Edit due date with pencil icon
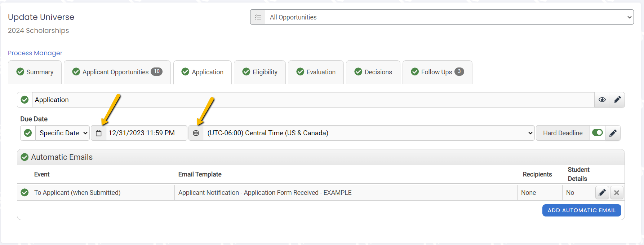The height and width of the screenshot is (245, 644). (x=613, y=133)
